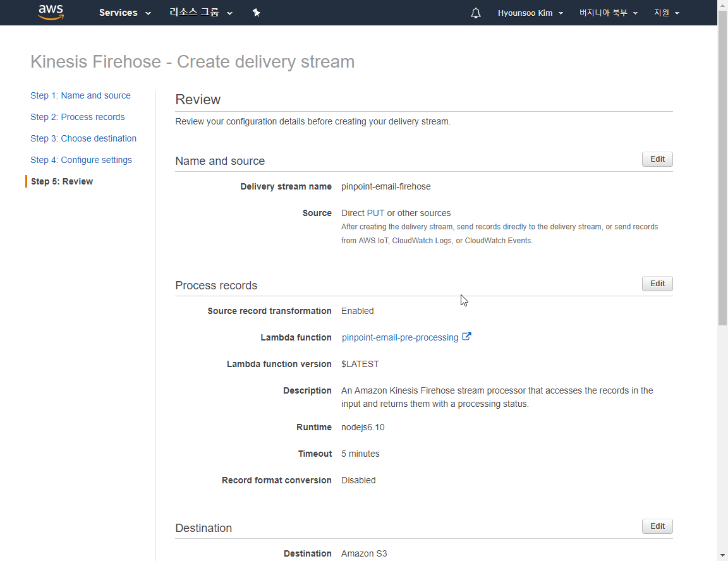The height and width of the screenshot is (561, 728).
Task: Open the 버지니아 북부 region dropdown
Action: 608,13
